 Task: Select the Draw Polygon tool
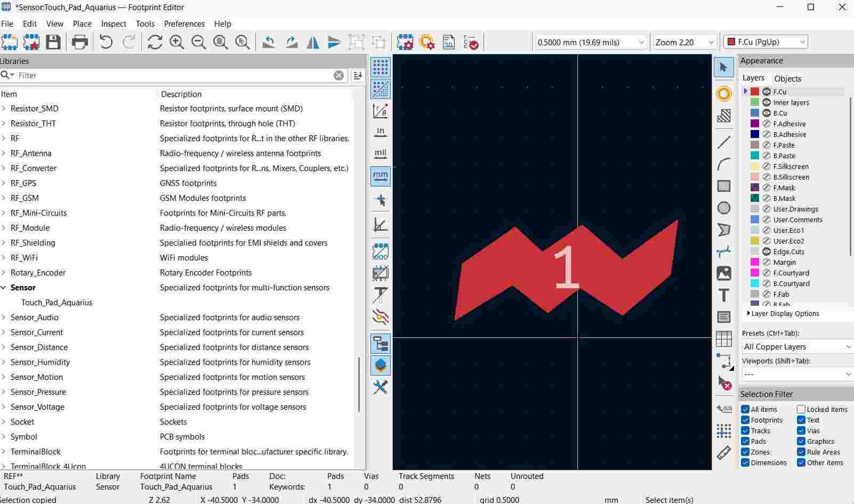(723, 230)
